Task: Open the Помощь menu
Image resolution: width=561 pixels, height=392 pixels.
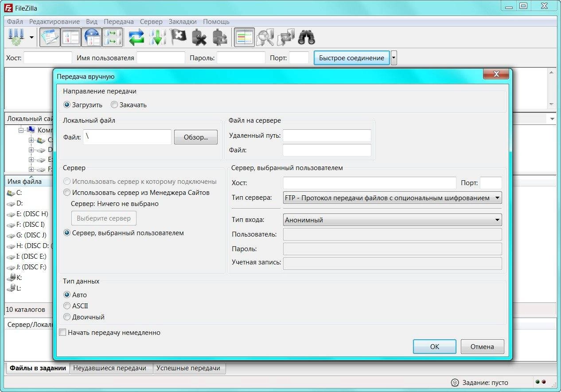Action: click(216, 21)
